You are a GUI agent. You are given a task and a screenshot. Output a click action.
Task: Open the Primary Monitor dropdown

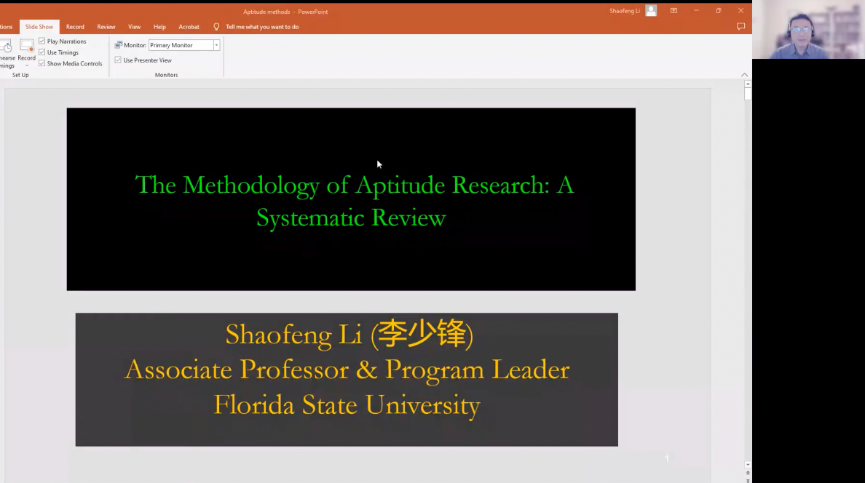[216, 45]
